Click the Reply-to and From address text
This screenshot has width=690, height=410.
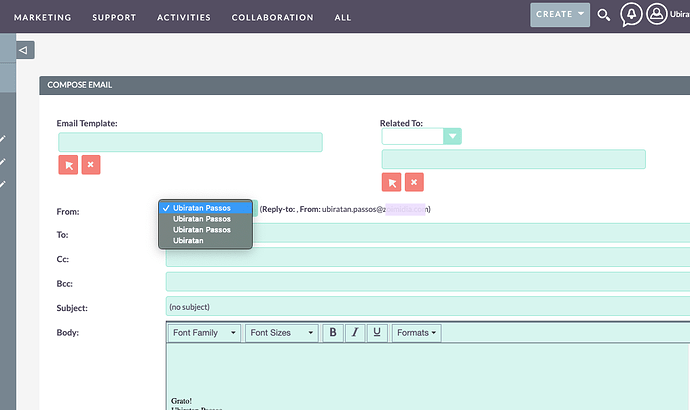345,209
